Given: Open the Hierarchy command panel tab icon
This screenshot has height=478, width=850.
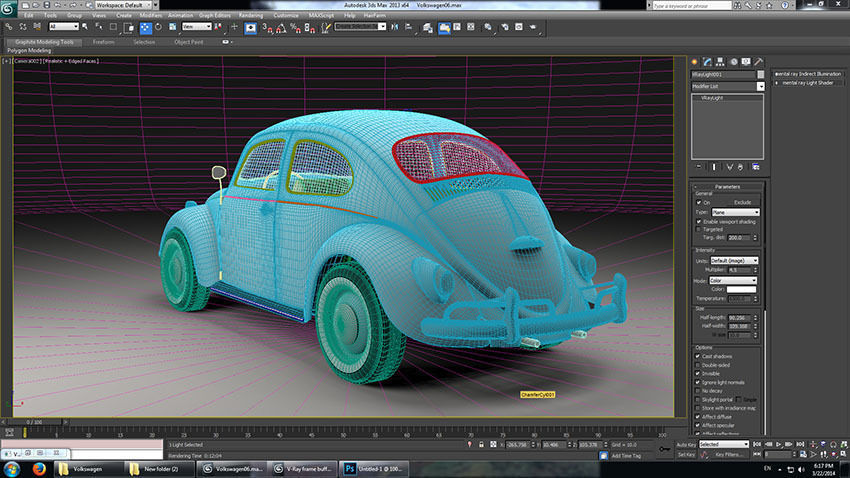Looking at the screenshot, I should point(720,62).
